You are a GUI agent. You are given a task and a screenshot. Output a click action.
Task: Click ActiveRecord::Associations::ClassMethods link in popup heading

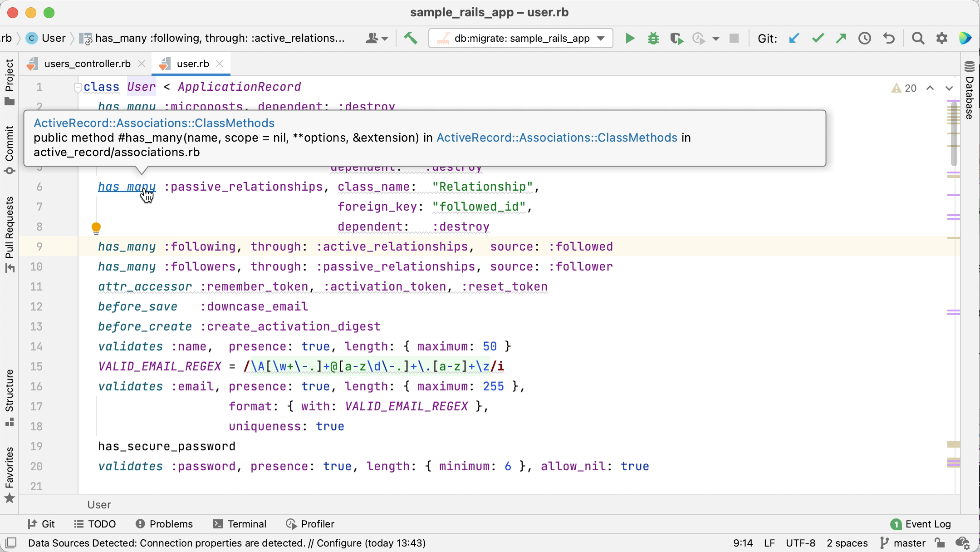pos(154,123)
